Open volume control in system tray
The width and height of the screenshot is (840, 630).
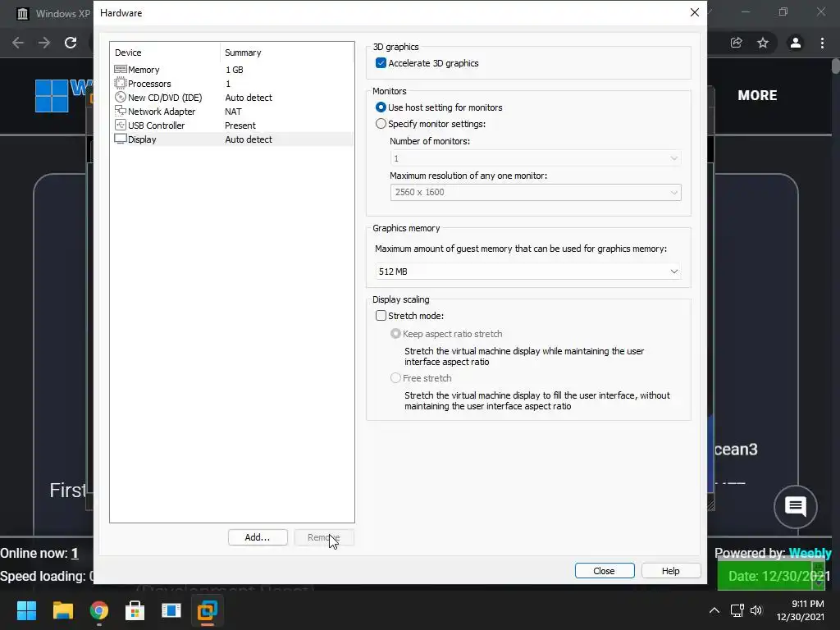[x=756, y=610]
